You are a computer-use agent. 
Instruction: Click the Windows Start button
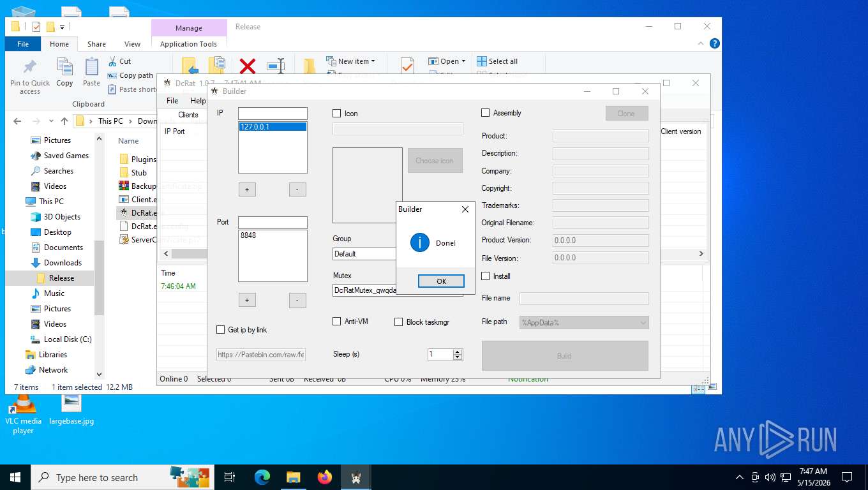pos(15,477)
